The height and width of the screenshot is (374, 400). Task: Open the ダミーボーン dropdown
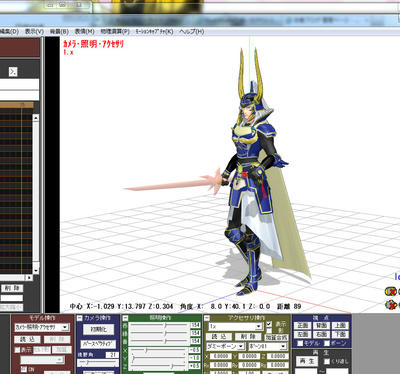coord(225,346)
